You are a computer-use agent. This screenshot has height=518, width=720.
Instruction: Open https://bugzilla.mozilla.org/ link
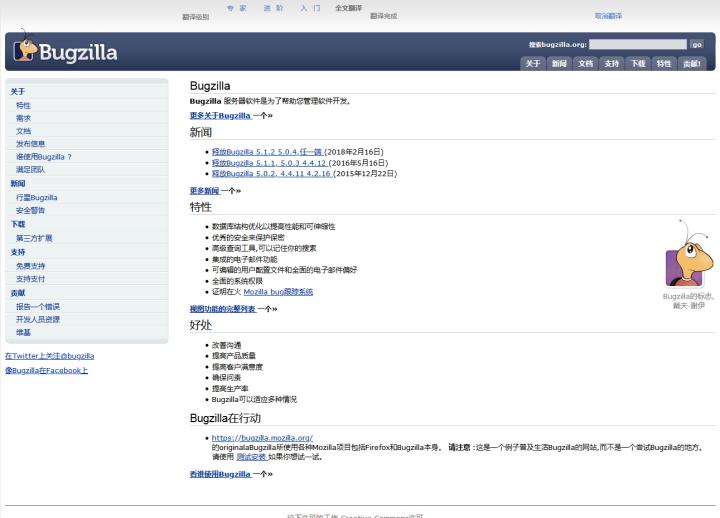click(262, 438)
